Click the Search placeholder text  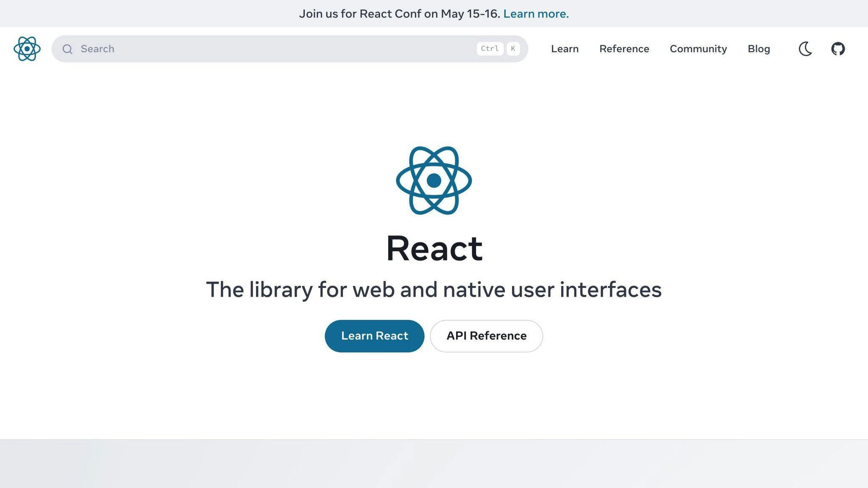point(97,49)
